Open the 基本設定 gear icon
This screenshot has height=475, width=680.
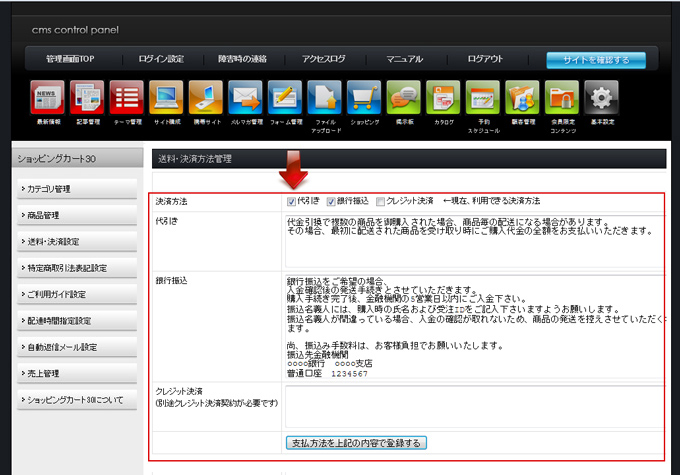tap(601, 98)
